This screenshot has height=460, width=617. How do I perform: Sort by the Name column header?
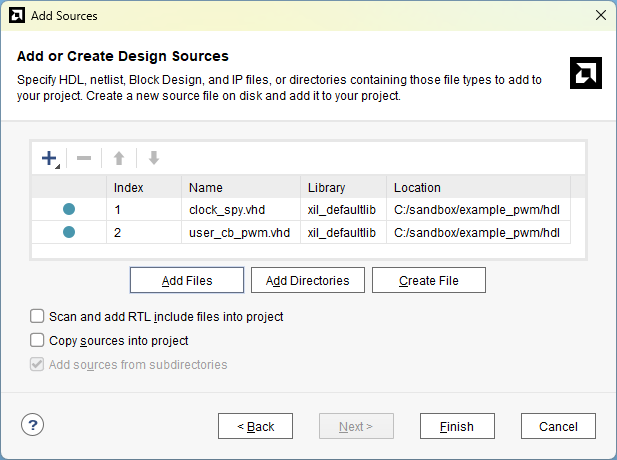click(240, 187)
